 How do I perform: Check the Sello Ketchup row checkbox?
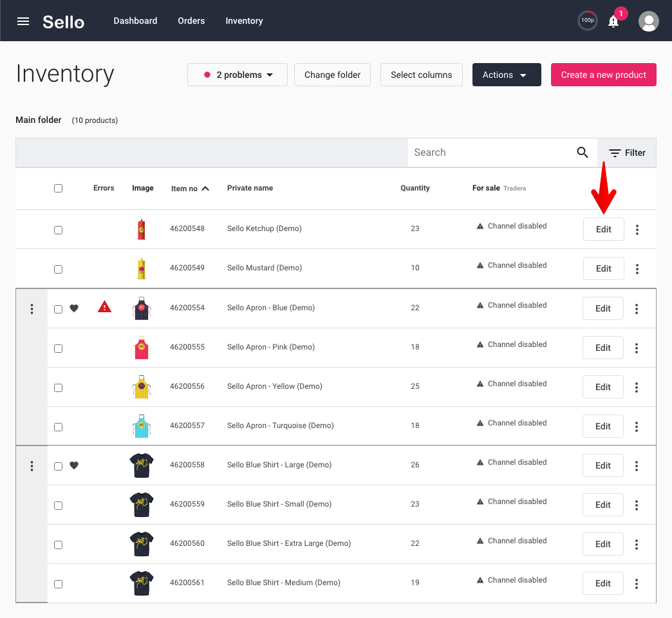click(59, 230)
